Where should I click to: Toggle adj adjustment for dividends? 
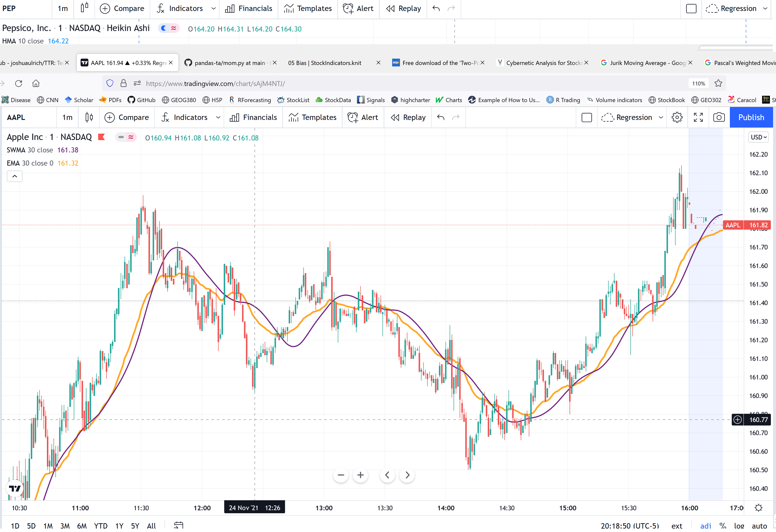[x=705, y=526]
